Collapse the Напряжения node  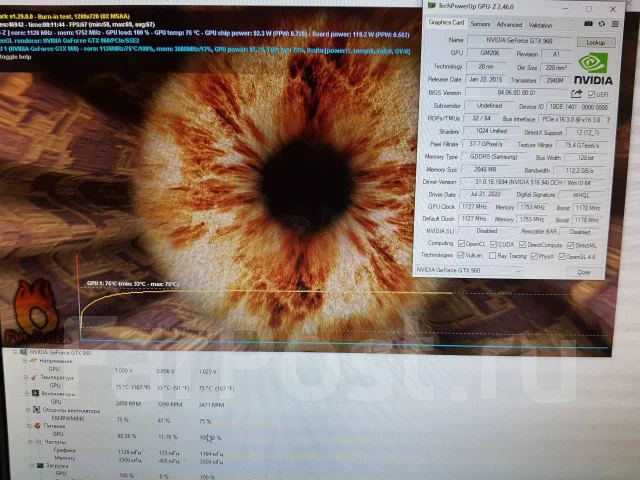click(x=24, y=361)
